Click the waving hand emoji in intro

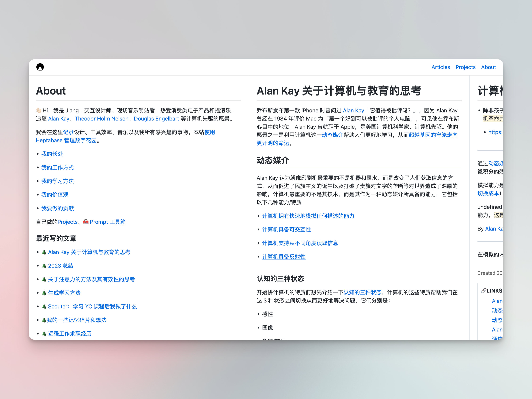(x=39, y=110)
